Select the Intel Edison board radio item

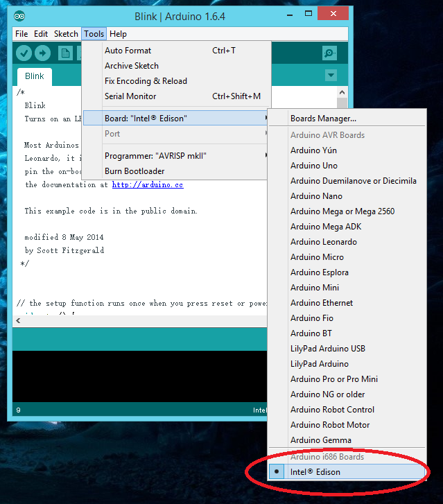pyautogui.click(x=347, y=472)
